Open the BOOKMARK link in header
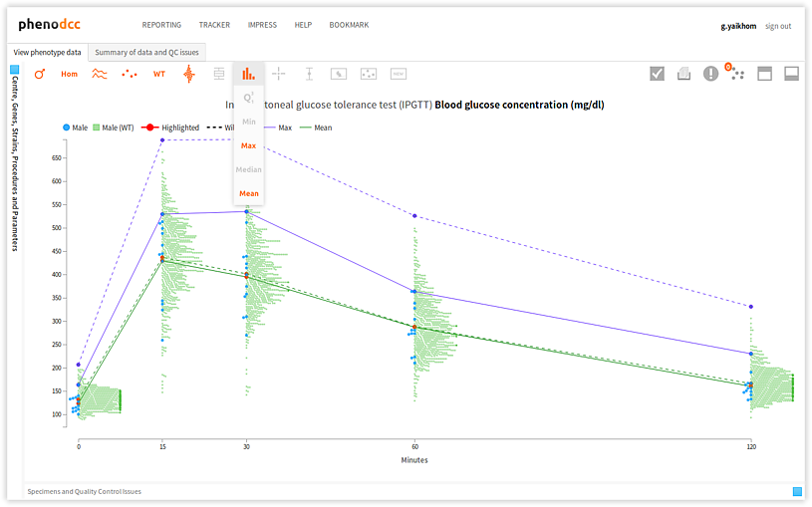This screenshot has width=812, height=507. [x=349, y=25]
